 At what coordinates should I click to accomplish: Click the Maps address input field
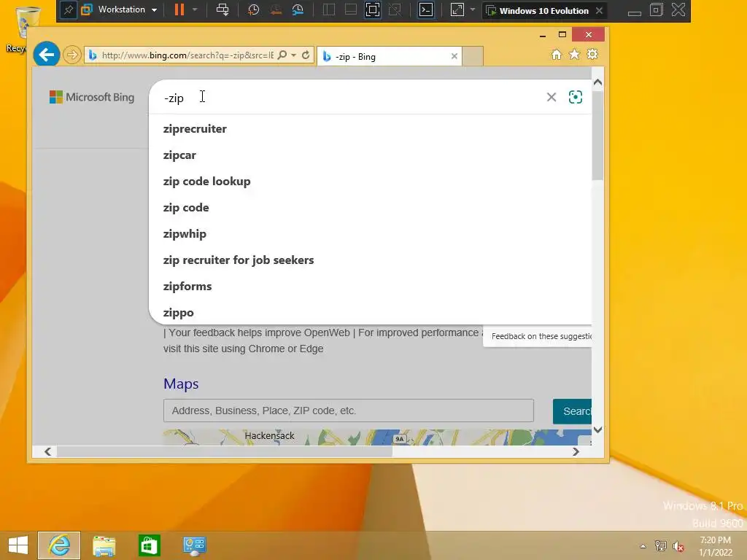[x=348, y=411]
